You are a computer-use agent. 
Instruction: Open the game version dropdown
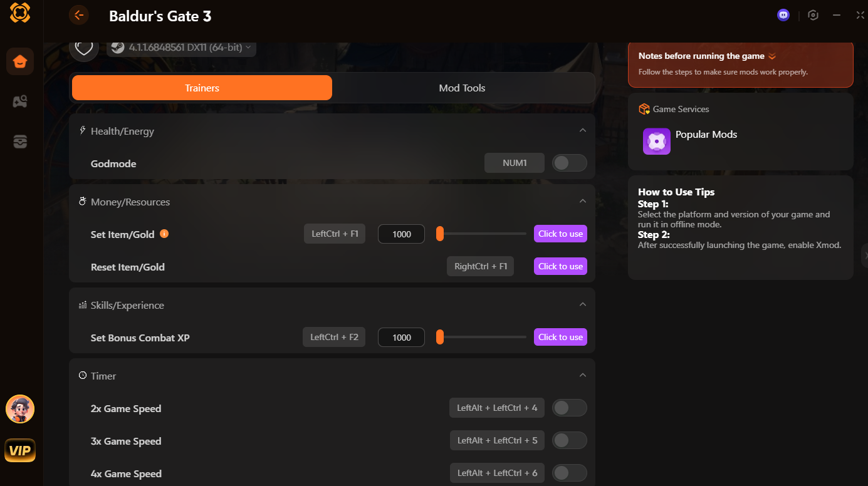(181, 47)
